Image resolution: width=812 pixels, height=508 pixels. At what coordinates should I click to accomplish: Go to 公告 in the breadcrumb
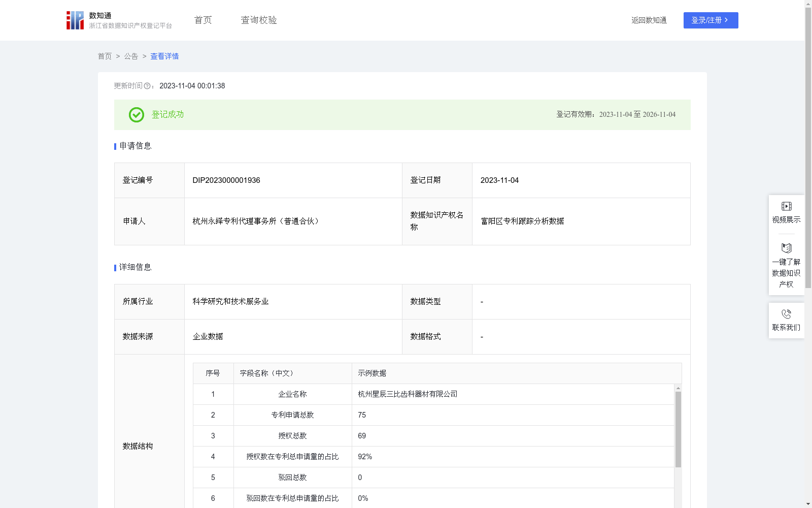[x=131, y=56]
